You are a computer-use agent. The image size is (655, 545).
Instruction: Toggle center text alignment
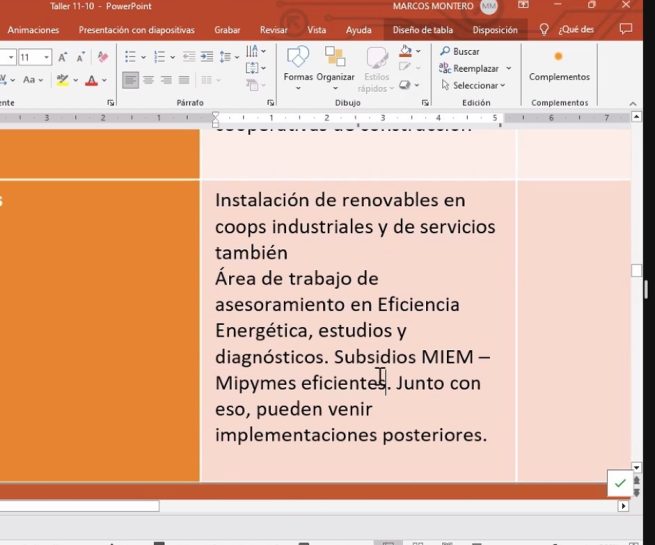(x=148, y=80)
